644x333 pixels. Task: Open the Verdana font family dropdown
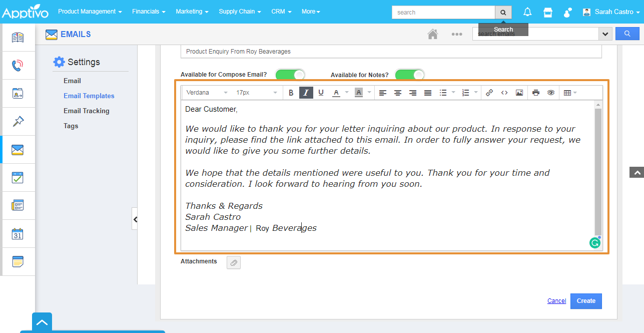[207, 93]
